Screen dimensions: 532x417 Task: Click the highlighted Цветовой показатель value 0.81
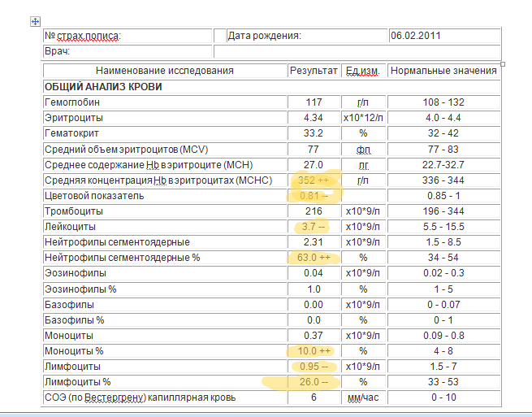pyautogui.click(x=314, y=196)
